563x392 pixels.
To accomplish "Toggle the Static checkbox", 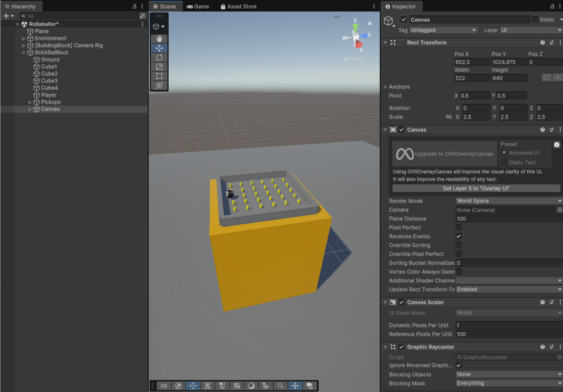I will coord(535,19).
